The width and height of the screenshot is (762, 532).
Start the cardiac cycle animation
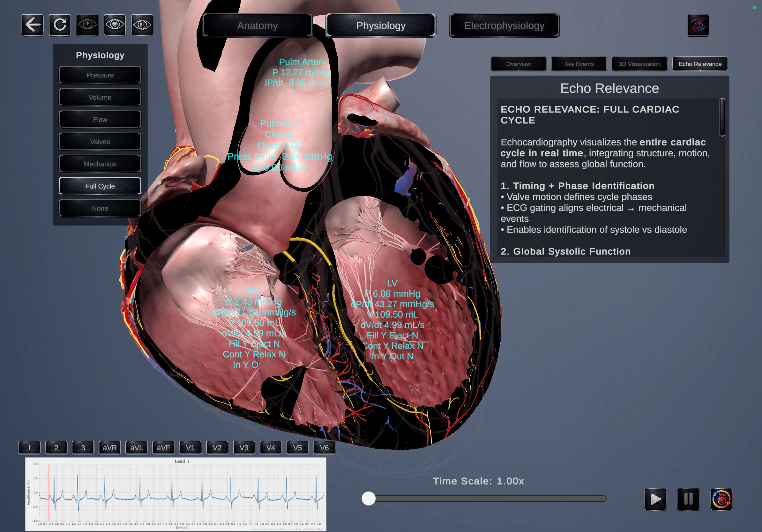(655, 499)
